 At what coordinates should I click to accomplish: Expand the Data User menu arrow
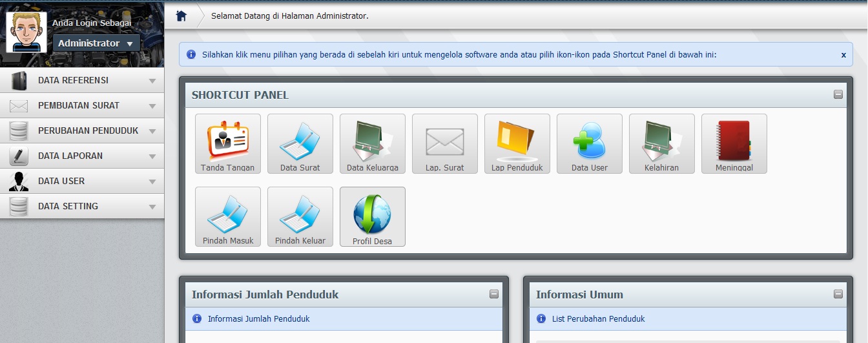pos(152,182)
